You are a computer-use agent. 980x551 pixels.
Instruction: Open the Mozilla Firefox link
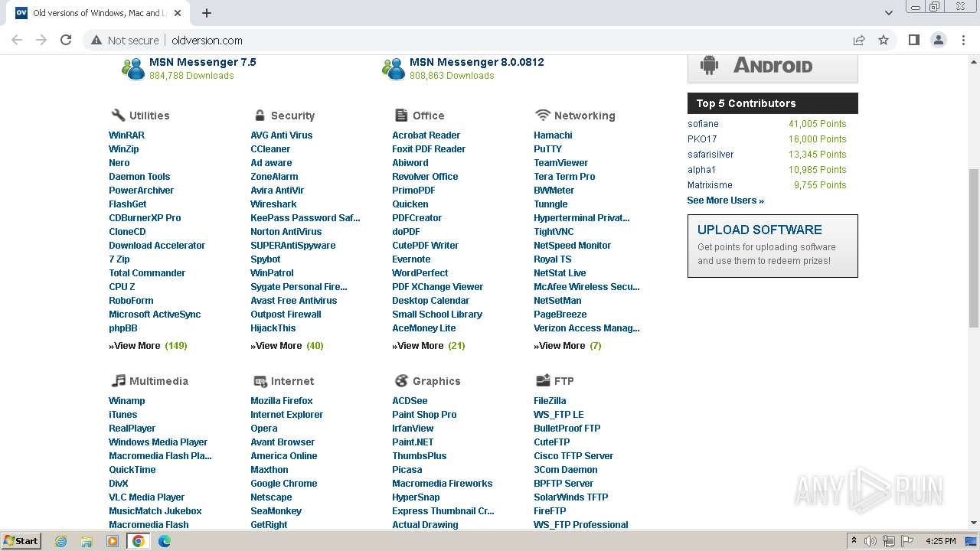(282, 401)
